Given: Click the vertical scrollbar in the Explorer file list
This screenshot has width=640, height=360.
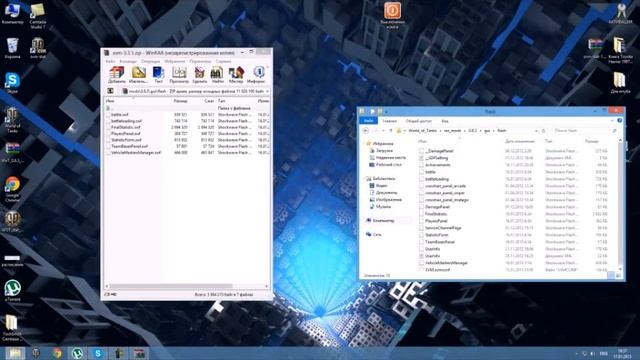Looking at the screenshot, I should [x=621, y=204].
